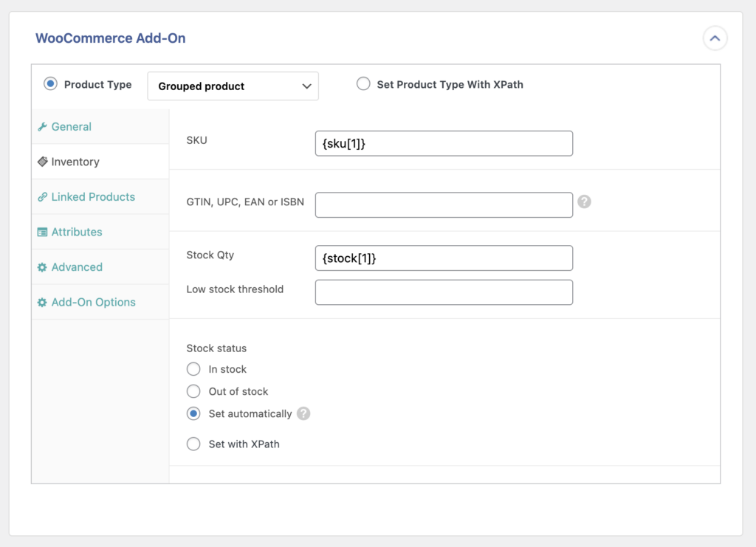
Task: Set stock status to In stock
Action: pyautogui.click(x=193, y=369)
